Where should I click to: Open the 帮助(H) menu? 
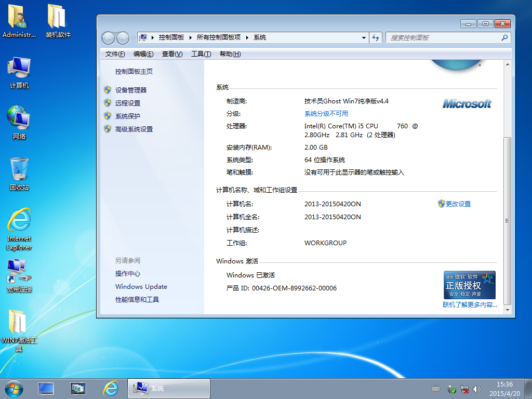pos(230,54)
